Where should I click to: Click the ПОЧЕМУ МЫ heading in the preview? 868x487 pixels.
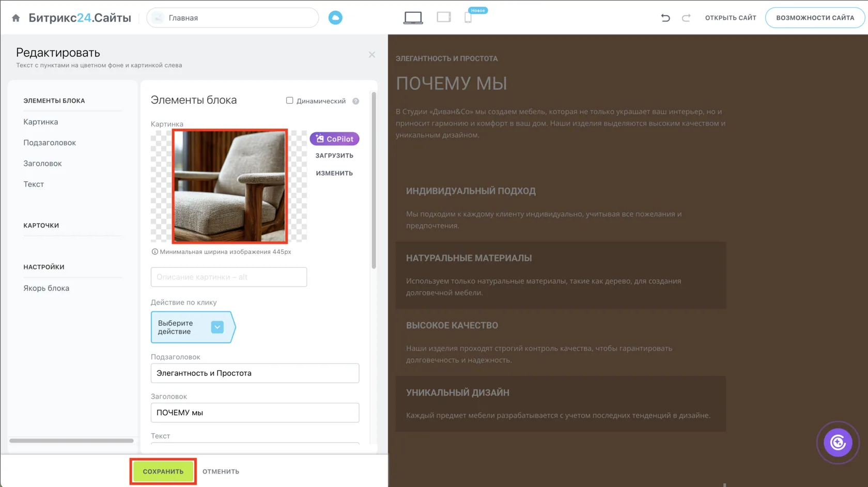coord(452,84)
